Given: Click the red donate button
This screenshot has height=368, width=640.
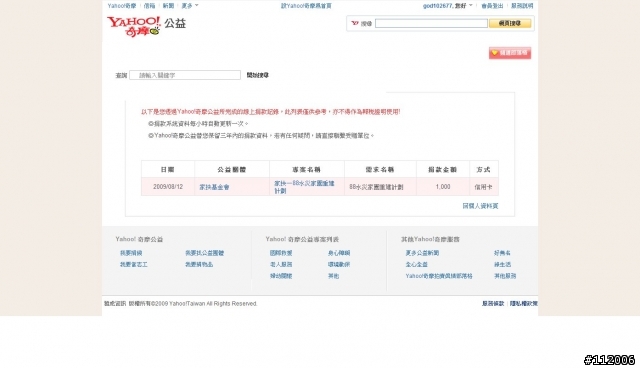Looking at the screenshot, I should coord(510,53).
